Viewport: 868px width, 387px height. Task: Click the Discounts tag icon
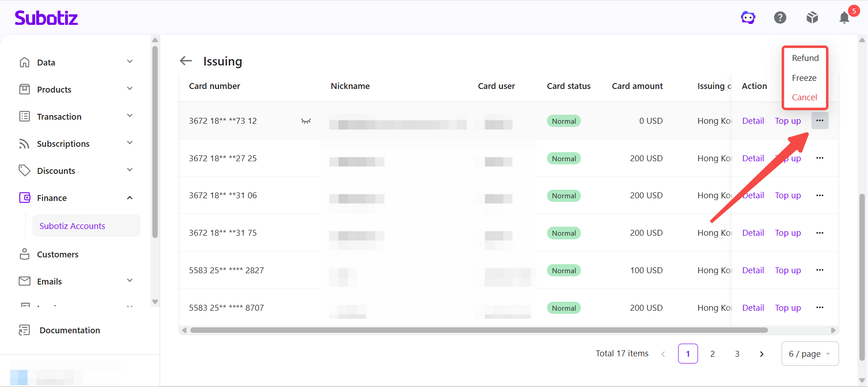pos(24,171)
